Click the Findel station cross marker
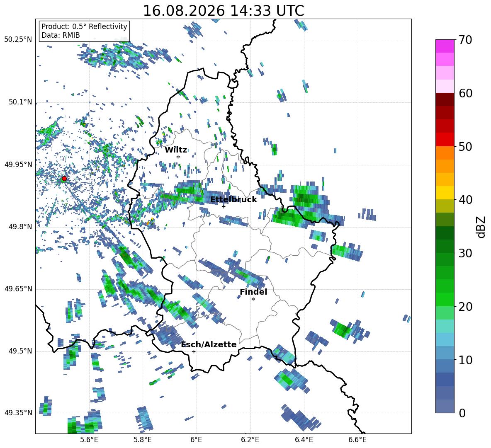 (x=253, y=299)
